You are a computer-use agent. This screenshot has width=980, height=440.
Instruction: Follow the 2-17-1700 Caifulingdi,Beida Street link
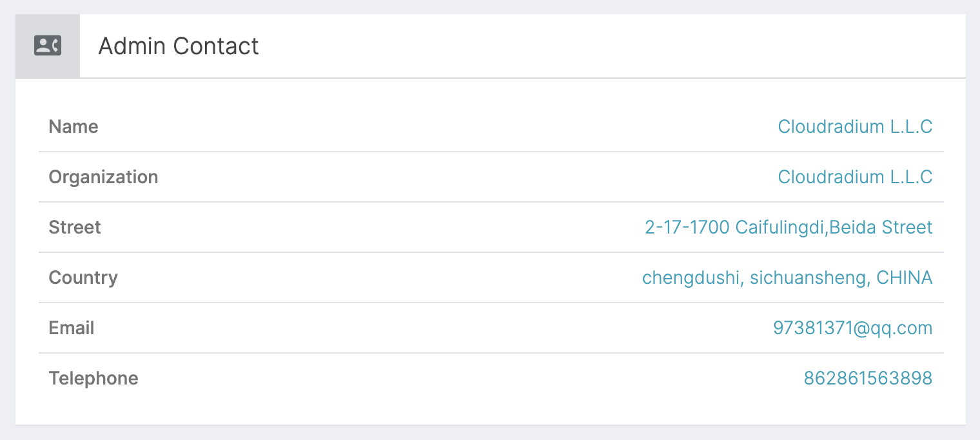789,227
